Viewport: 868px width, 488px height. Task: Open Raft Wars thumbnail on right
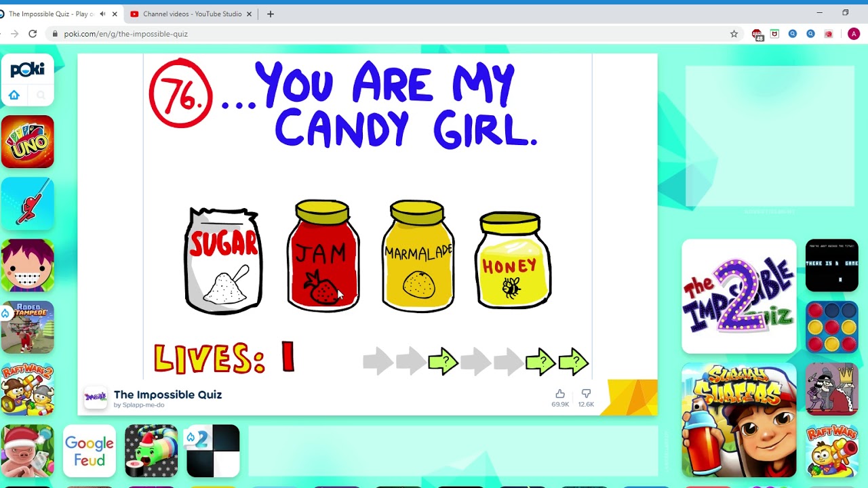(832, 451)
